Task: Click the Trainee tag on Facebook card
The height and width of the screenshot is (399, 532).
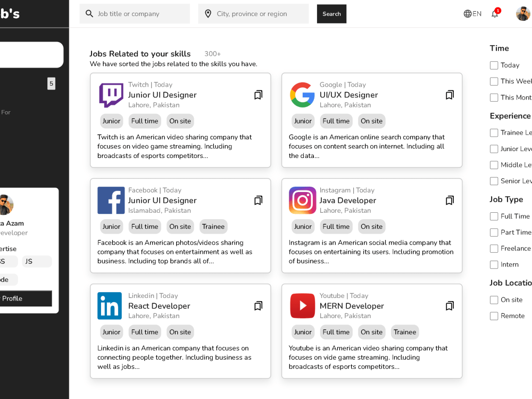Action: [213, 227]
